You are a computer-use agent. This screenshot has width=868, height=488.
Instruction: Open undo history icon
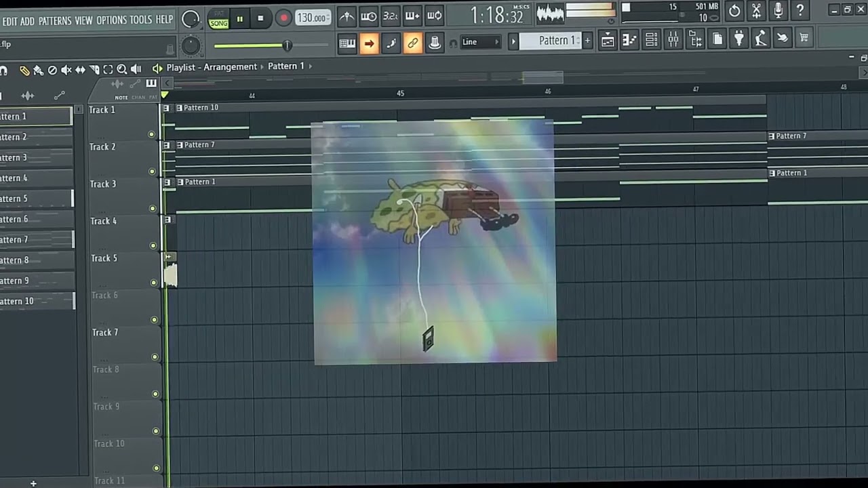pos(734,11)
